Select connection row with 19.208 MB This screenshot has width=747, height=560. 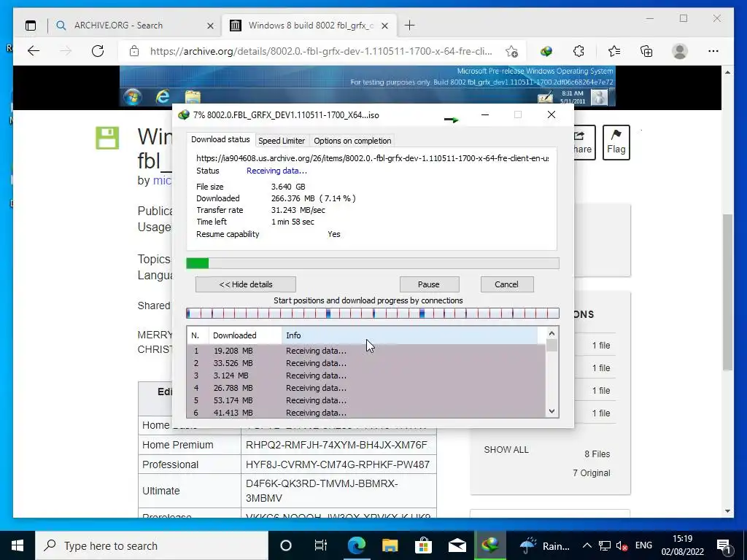[x=366, y=351]
